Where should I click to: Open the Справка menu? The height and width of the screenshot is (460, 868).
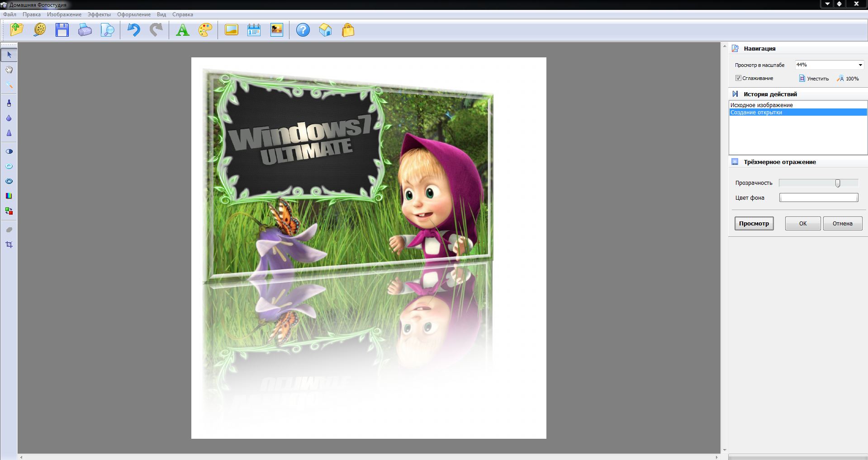coord(183,14)
